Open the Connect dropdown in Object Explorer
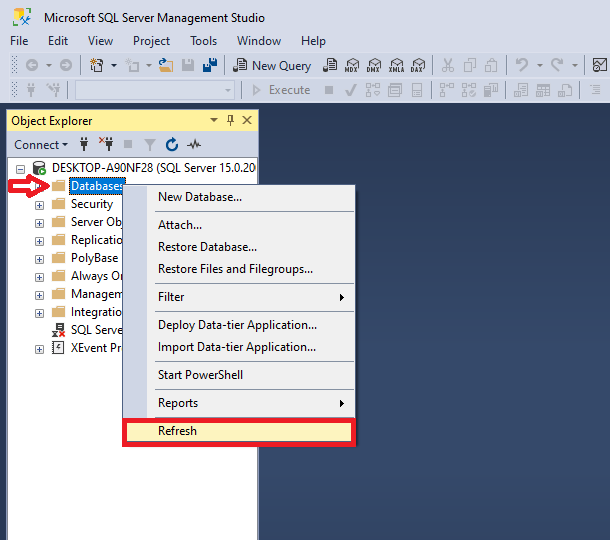Image resolution: width=610 pixels, height=540 pixels. pyautogui.click(x=41, y=145)
